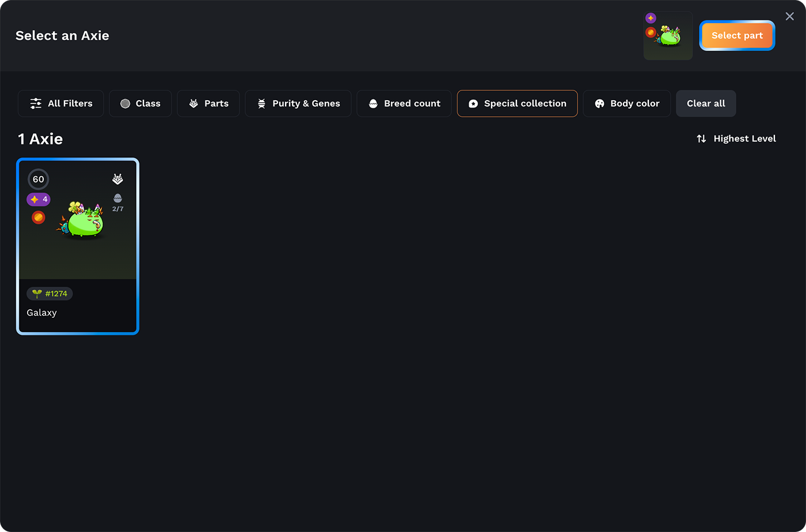This screenshot has height=532, width=806.
Task: Click the Clear all button
Action: coord(706,104)
